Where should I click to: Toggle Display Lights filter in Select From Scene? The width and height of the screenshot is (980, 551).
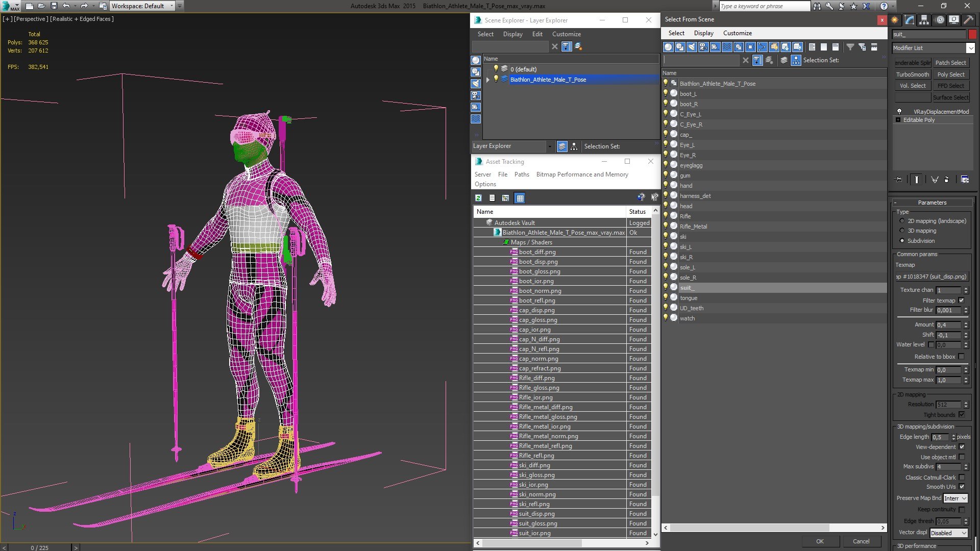point(692,47)
